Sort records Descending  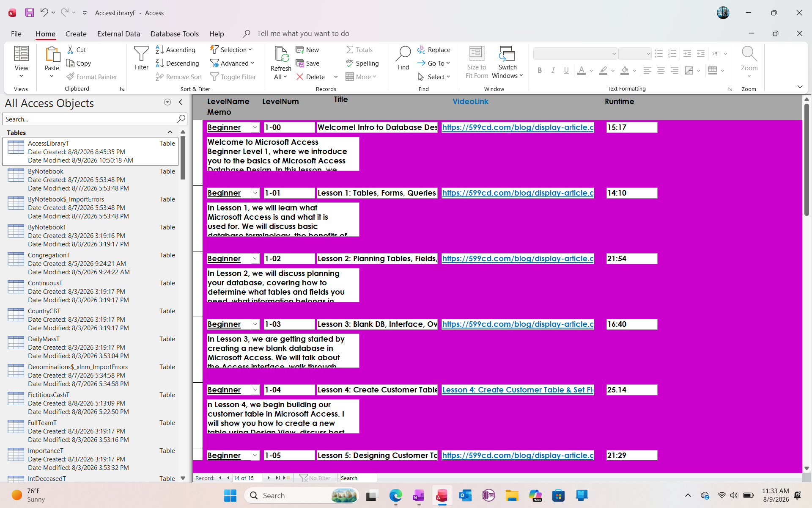177,63
